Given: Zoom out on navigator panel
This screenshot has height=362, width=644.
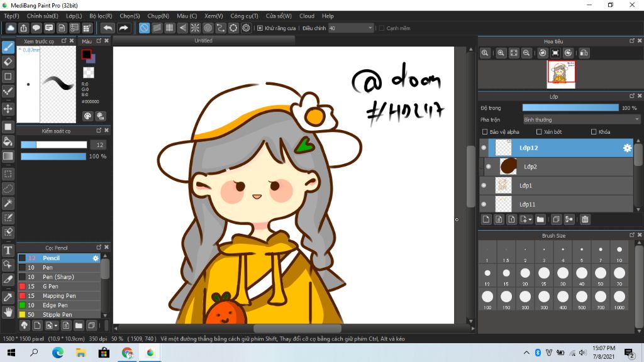Looking at the screenshot, I should (x=526, y=53).
